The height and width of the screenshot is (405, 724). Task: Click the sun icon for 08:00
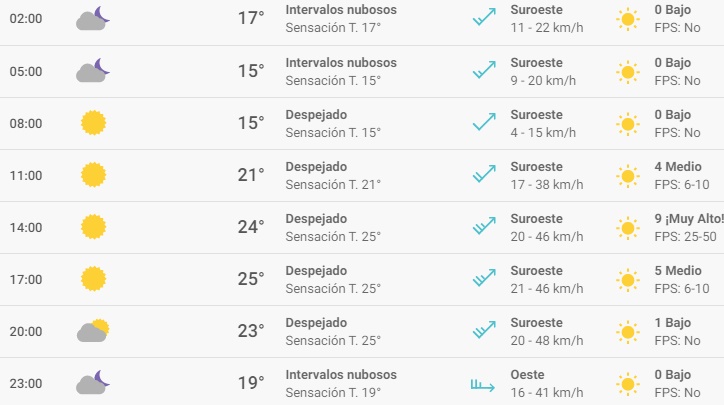pos(93,123)
